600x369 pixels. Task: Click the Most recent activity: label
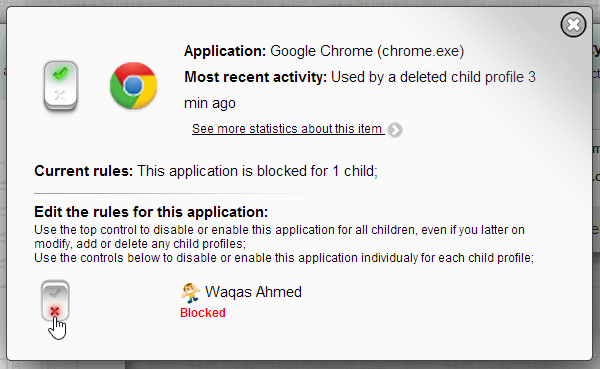(x=256, y=77)
